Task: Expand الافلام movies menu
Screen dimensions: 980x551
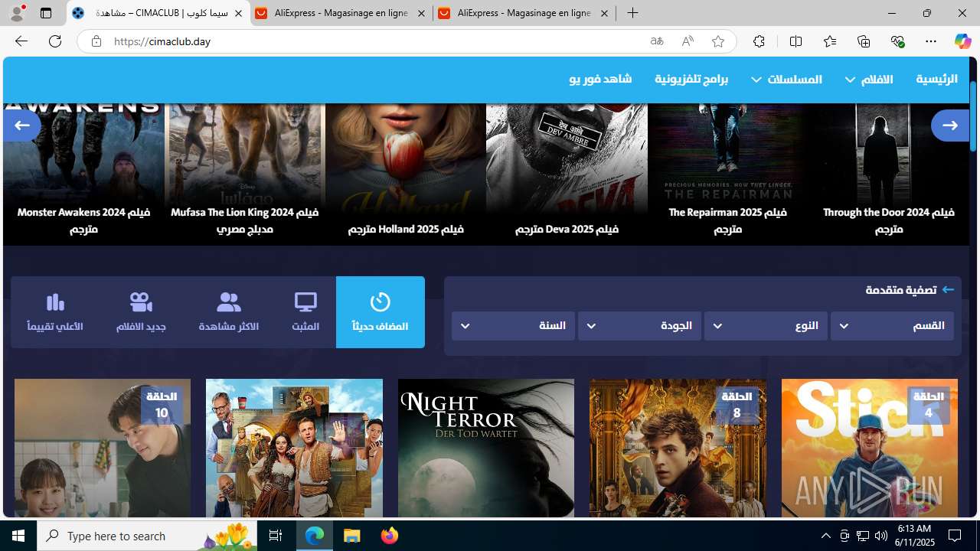Action: (x=869, y=79)
